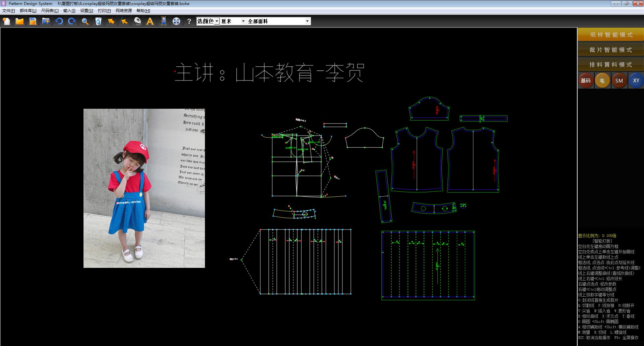
Task: Open the 网络资源 menu
Action: pyautogui.click(x=124, y=11)
